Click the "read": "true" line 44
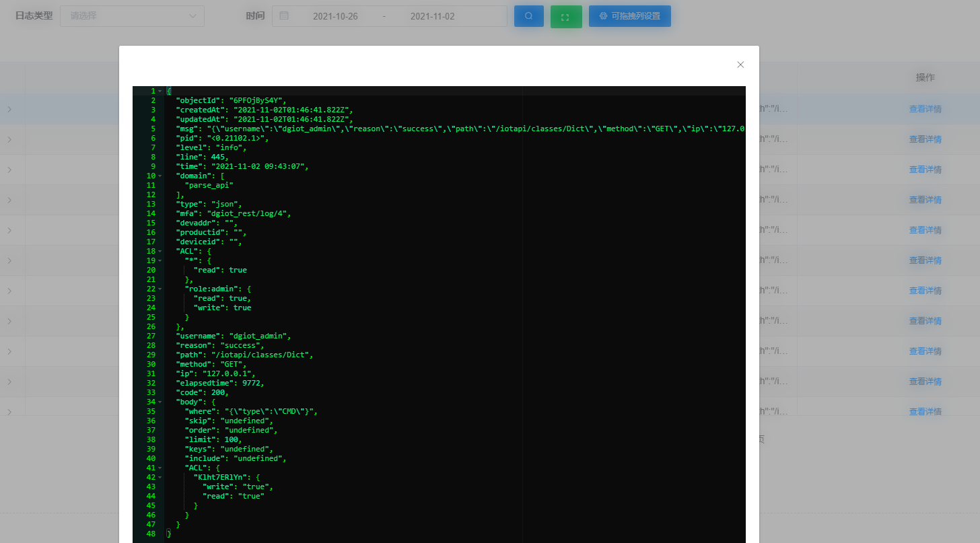The height and width of the screenshot is (543, 980). click(234, 496)
